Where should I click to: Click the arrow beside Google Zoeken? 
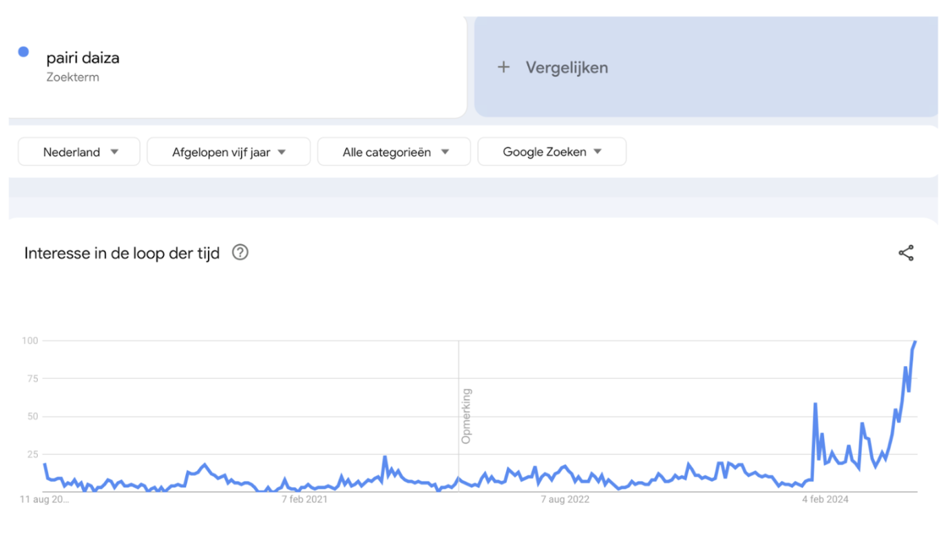point(598,152)
